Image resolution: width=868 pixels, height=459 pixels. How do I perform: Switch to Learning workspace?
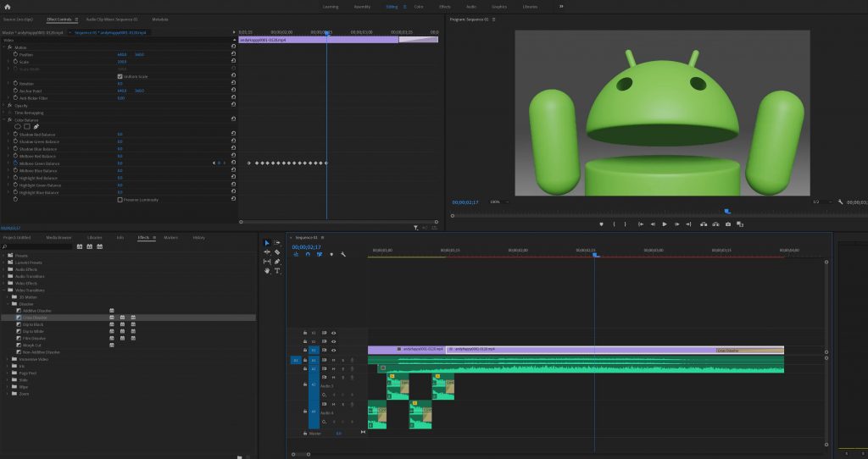point(331,7)
